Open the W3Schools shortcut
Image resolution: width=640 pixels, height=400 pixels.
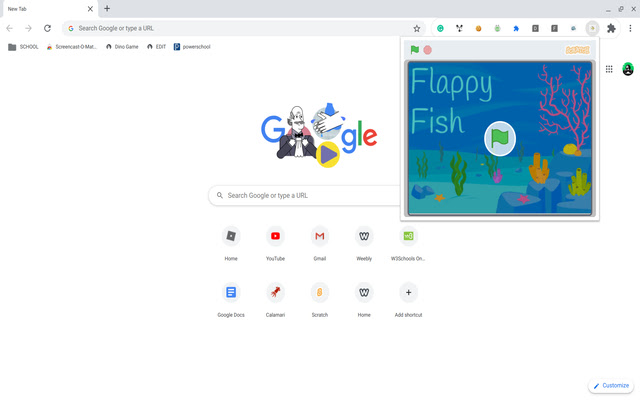click(408, 243)
